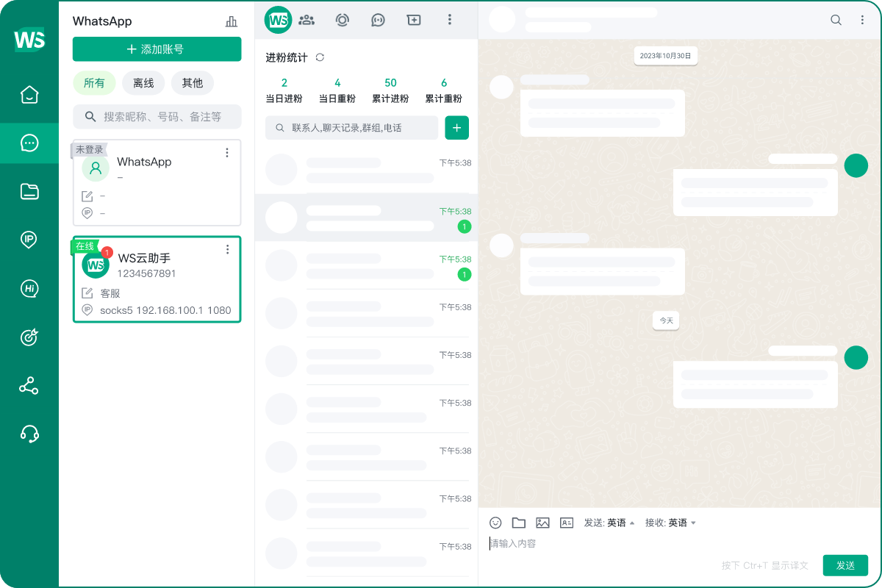Click the 1234567891 phone number text
The image size is (882, 588).
click(147, 273)
